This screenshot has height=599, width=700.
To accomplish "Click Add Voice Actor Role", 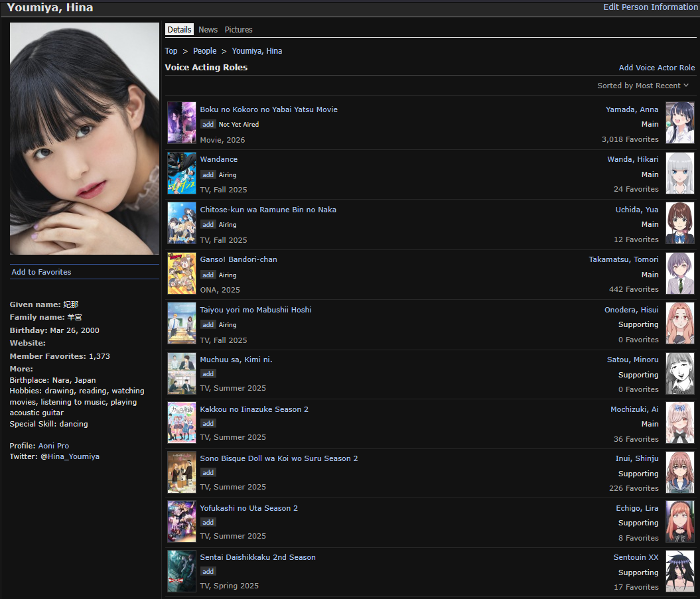I will 657,68.
